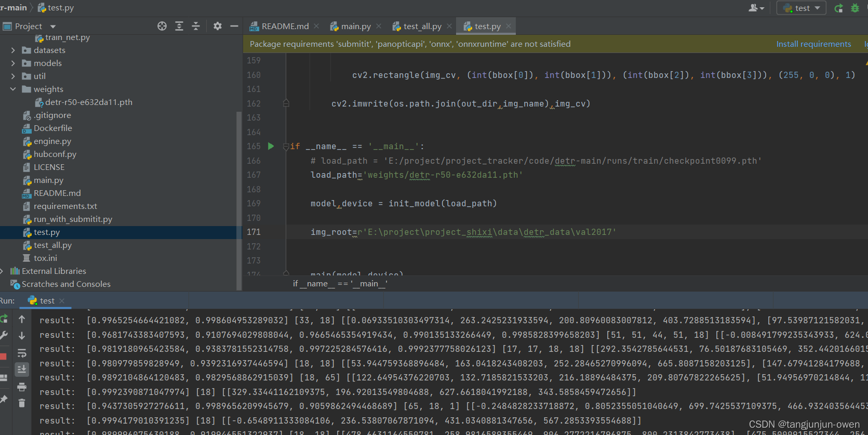Stop the running process
Viewport: 868px width, 435px height.
tap(3, 357)
